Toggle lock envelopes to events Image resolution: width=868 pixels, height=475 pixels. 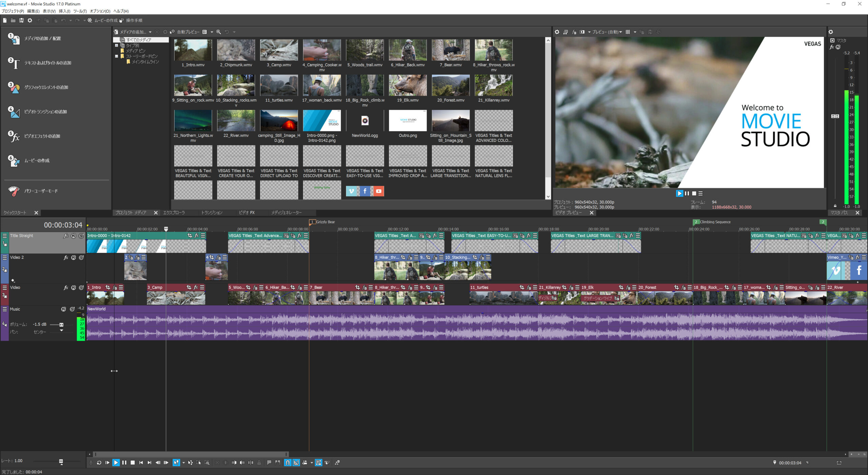[318, 462]
